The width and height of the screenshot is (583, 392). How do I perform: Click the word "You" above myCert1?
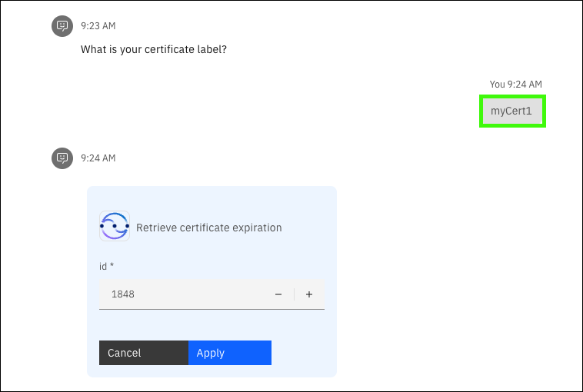pyautogui.click(x=497, y=85)
